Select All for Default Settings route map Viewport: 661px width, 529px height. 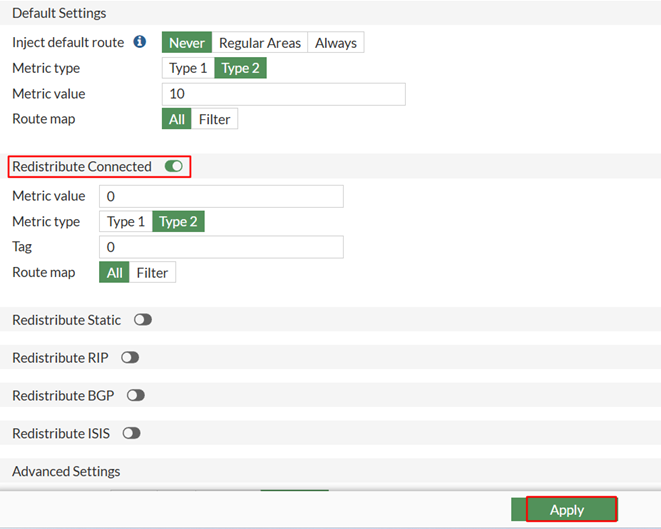click(x=177, y=119)
